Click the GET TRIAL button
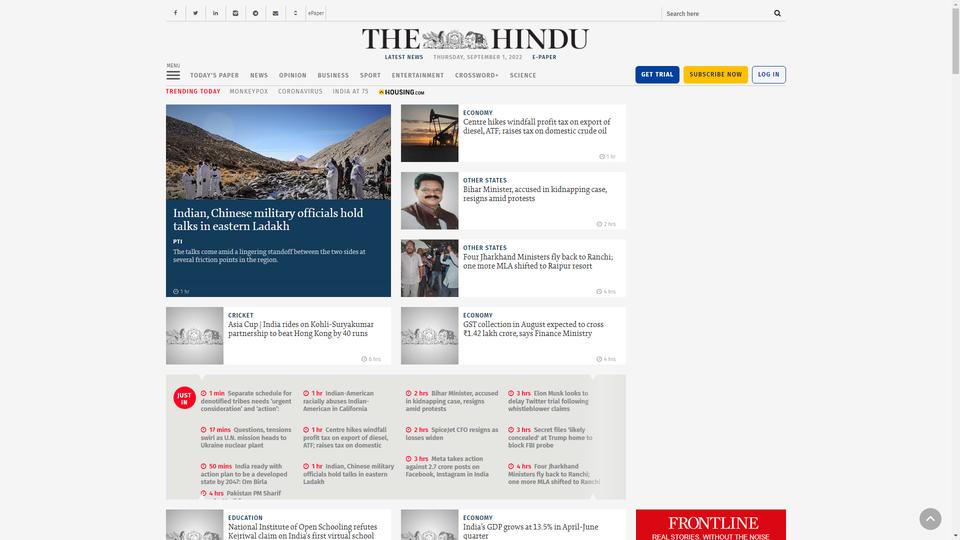Image resolution: width=960 pixels, height=540 pixels. [657, 75]
